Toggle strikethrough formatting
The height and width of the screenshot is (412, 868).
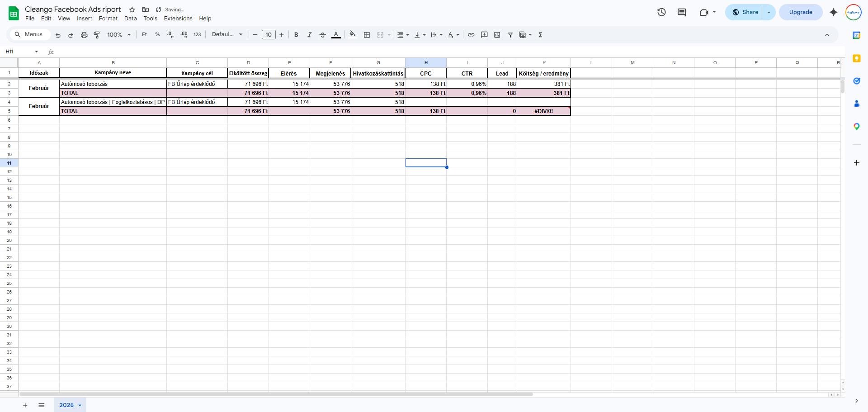322,35
